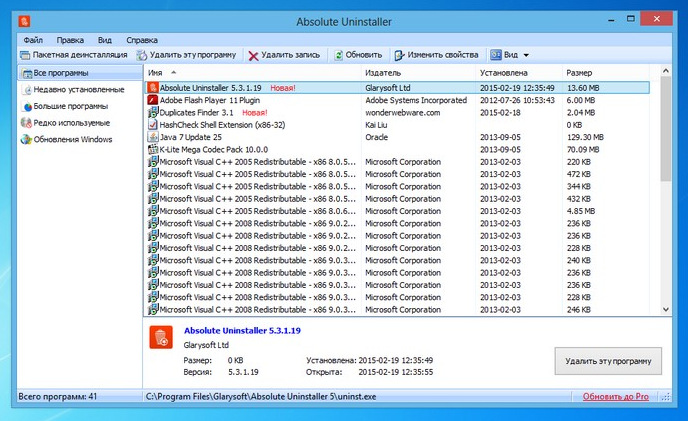Screen dimensions: 688x421
Task: Click the vertical scrollbar thumb of program list
Action: click(666, 129)
